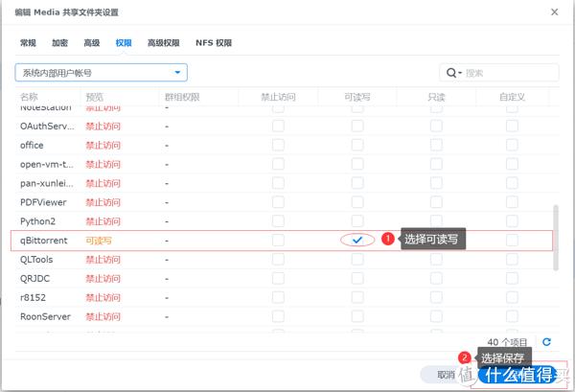Check 禁止访问 for QRJDC

click(278, 278)
